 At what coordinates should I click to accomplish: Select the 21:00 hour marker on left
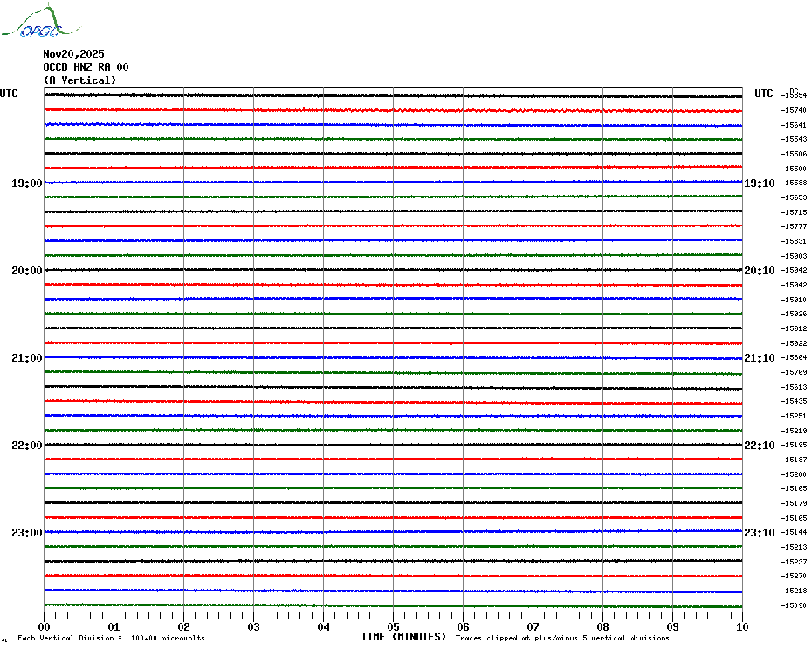click(26, 358)
